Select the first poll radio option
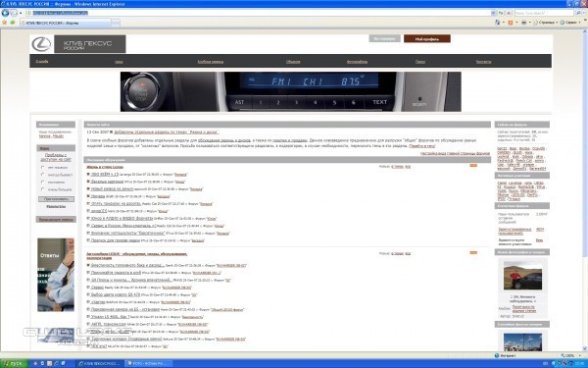This screenshot has height=368, width=588. point(43,168)
